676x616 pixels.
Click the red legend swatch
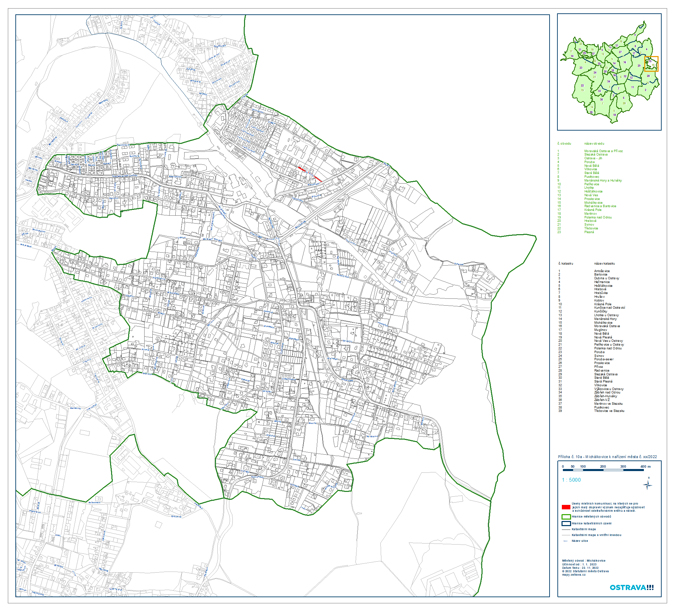(x=566, y=507)
